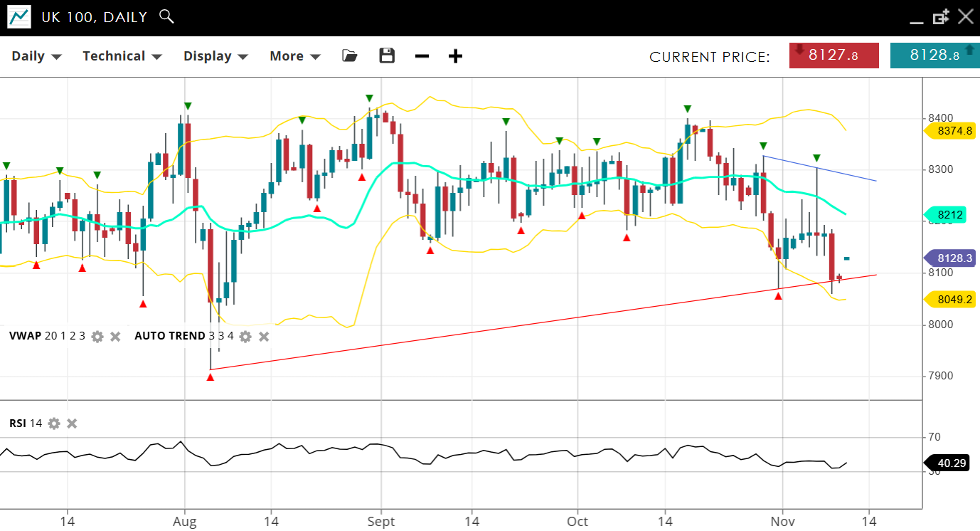Screen dimensions: 980x531
Task: Open VWAP indicator settings gear
Action: pyautogui.click(x=97, y=336)
